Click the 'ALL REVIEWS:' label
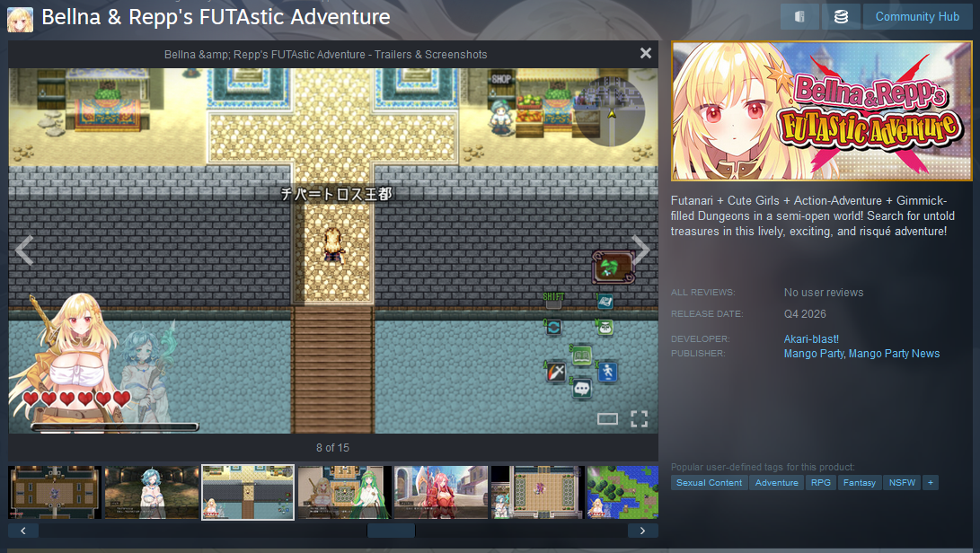This screenshot has height=553, width=980. point(703,293)
